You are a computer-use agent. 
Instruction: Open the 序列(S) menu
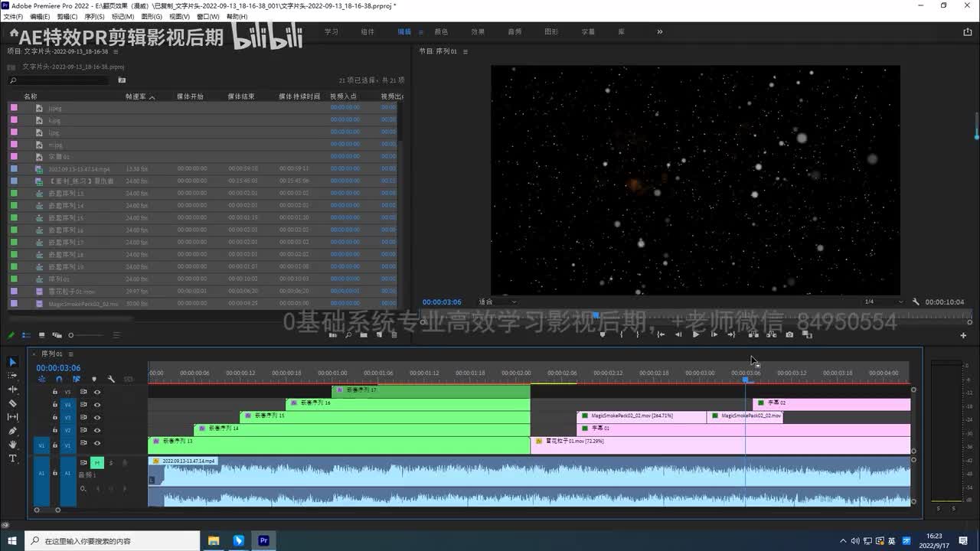(94, 16)
